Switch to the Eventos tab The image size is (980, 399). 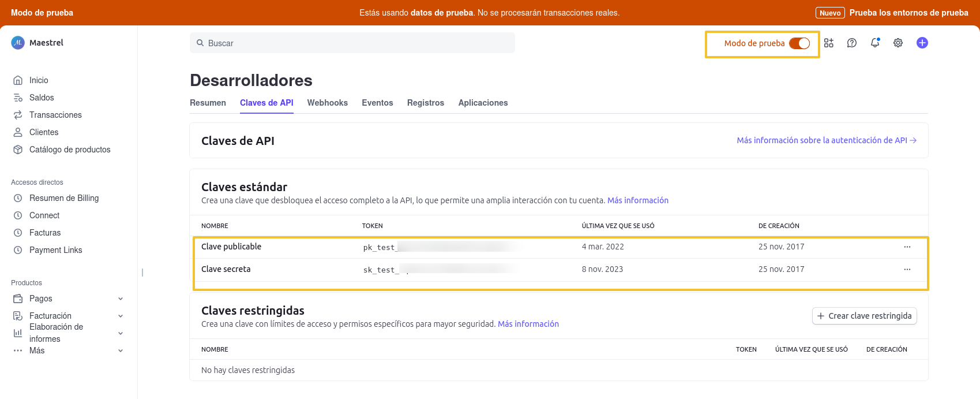click(377, 103)
